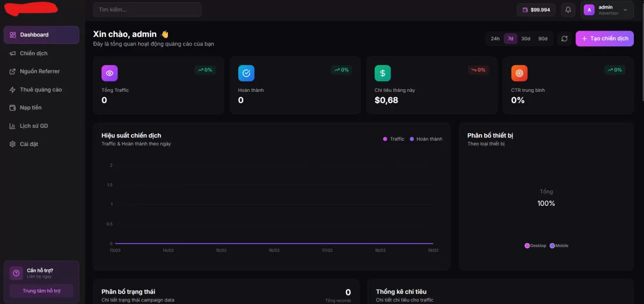
Task: Focus the Tìm kiếm search field
Action: pos(147,10)
